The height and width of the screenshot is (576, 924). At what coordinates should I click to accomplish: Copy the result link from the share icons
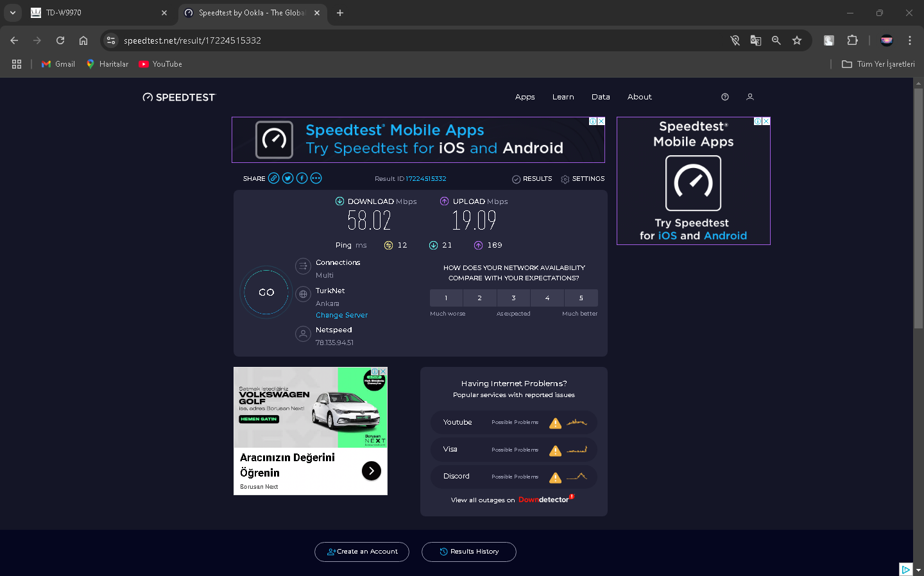(x=274, y=178)
